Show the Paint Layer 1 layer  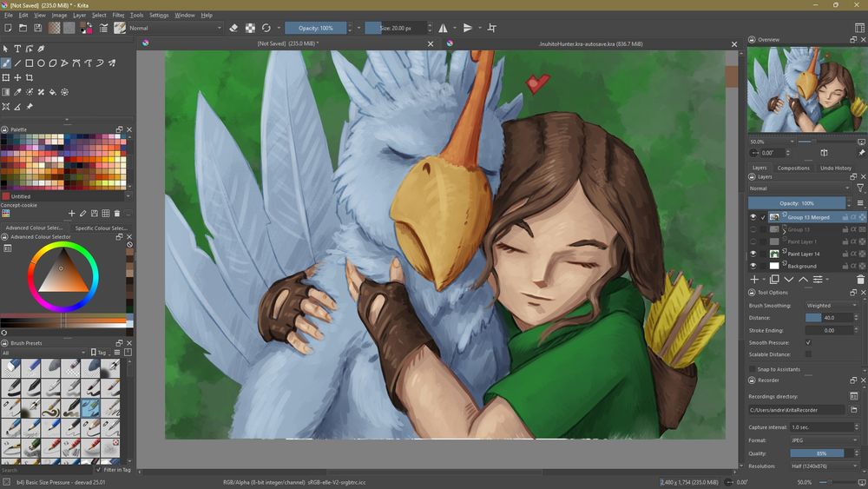[x=753, y=241]
